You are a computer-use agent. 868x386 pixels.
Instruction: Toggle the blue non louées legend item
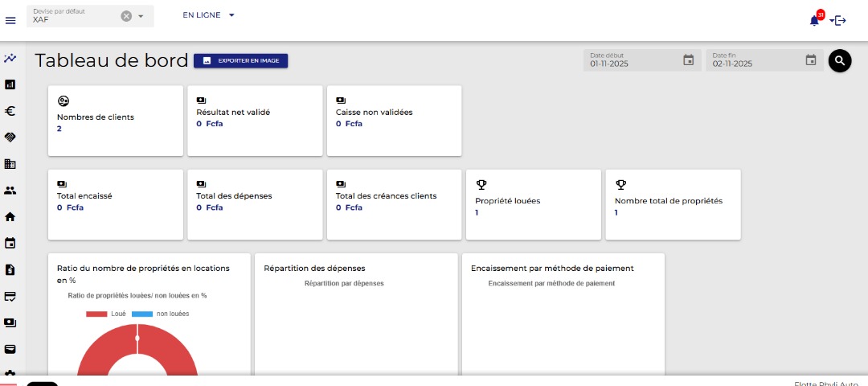click(160, 314)
